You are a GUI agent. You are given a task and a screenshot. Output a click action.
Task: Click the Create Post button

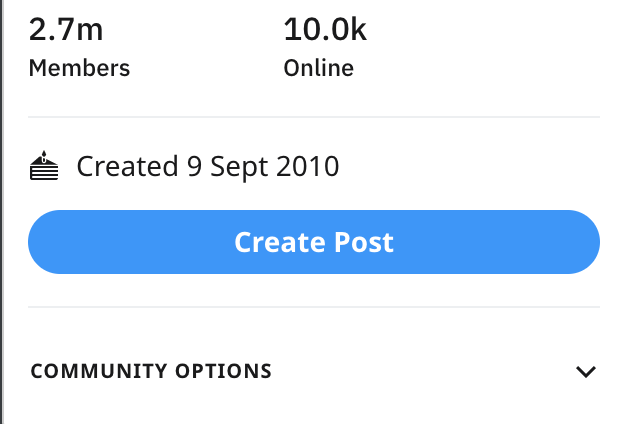(x=314, y=242)
